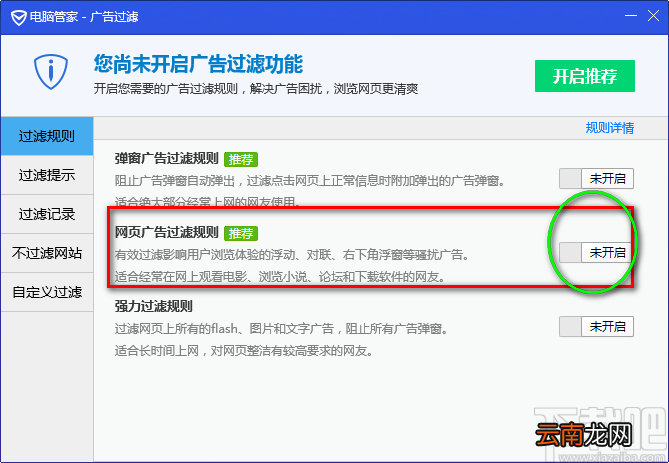This screenshot has height=463, width=669.
Task: Click title text 电脑管家 - 广告过滤
Action: [x=84, y=17]
